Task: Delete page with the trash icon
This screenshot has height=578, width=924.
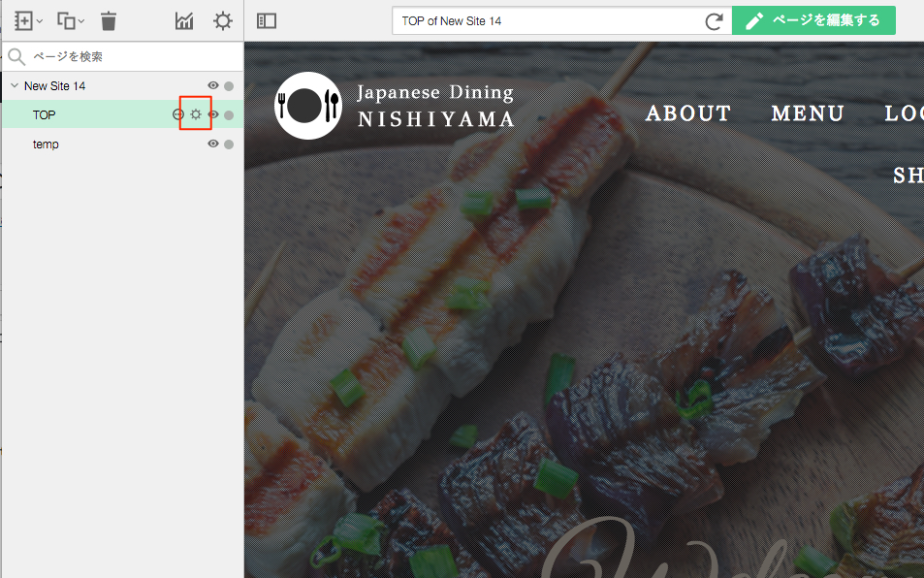Action: click(x=109, y=21)
